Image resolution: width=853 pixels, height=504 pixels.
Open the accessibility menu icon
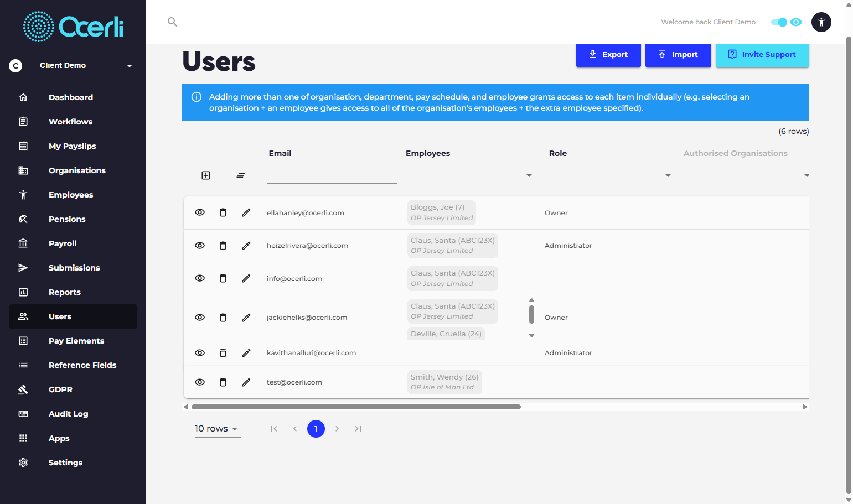point(821,22)
